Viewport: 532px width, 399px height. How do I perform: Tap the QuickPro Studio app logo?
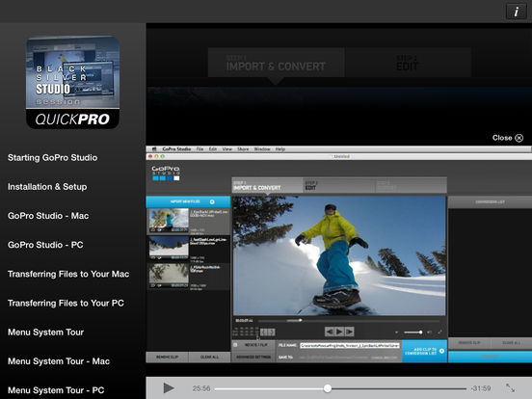72,82
